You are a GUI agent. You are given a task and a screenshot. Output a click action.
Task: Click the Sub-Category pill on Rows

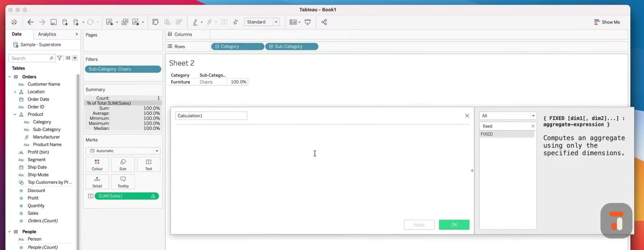click(x=292, y=47)
